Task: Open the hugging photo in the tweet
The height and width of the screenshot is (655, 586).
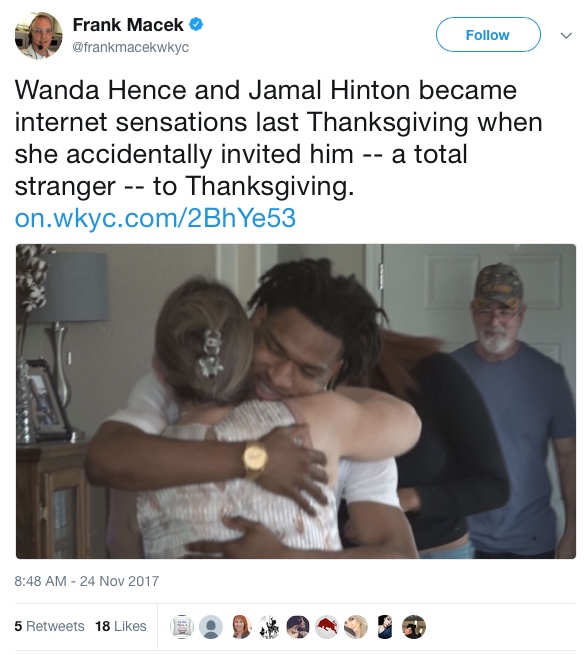Action: (296, 401)
